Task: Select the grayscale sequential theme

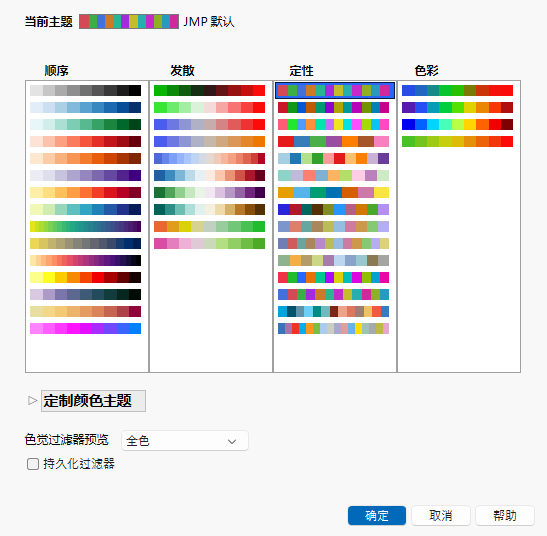Action: (x=85, y=90)
